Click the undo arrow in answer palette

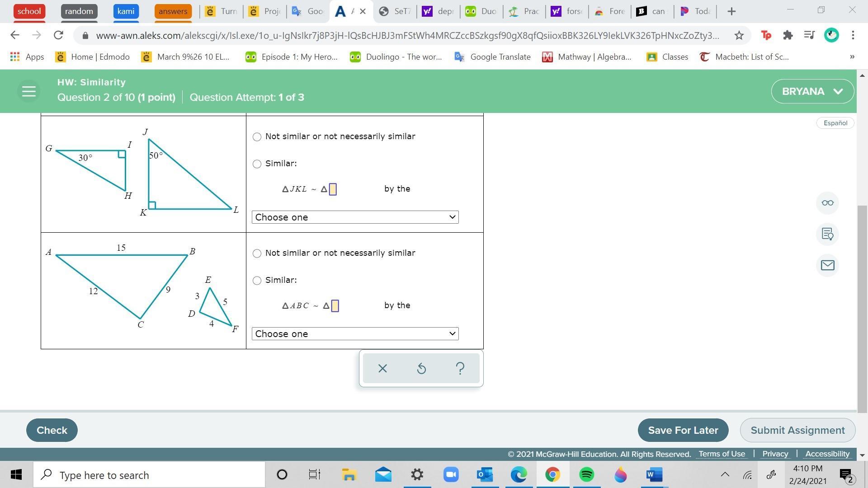click(421, 369)
